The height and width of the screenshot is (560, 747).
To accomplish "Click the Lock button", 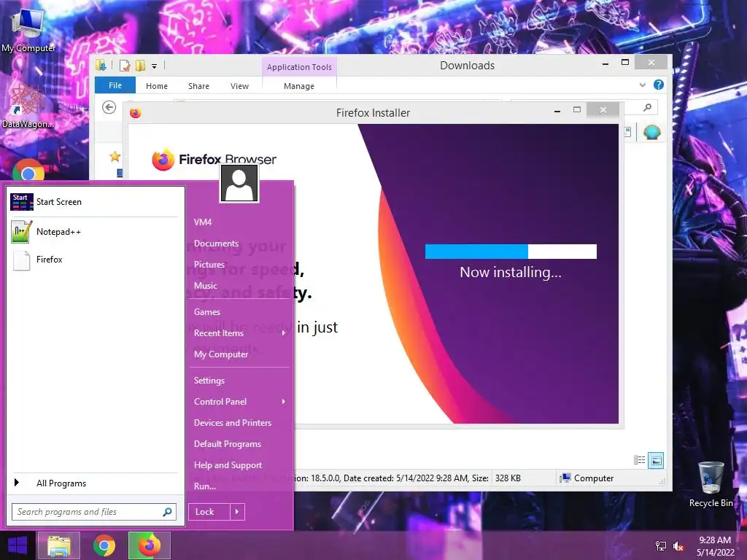I will coord(209,512).
